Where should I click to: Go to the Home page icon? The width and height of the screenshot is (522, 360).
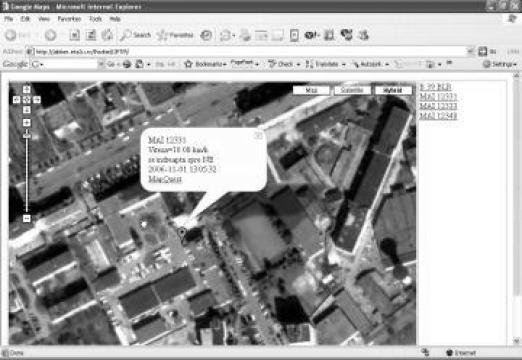(x=107, y=35)
